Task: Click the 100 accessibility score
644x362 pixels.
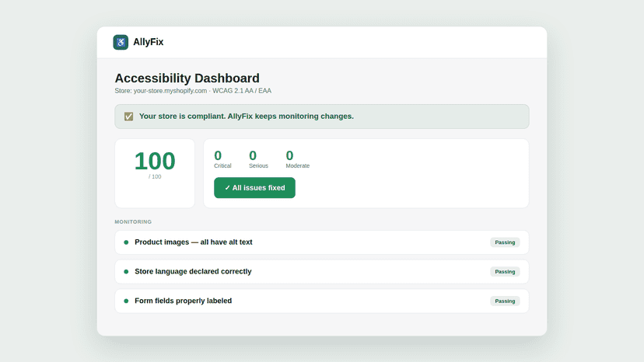Action: point(155,161)
